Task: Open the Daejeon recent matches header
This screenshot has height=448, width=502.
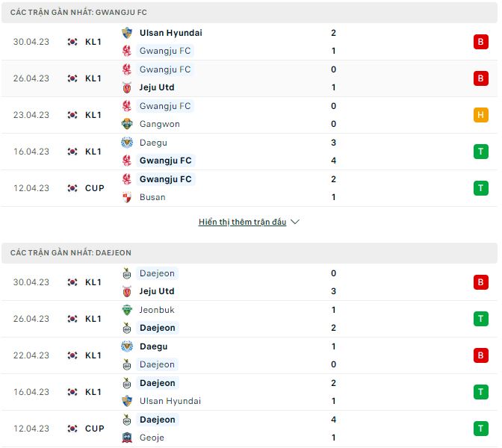Action: point(71,253)
